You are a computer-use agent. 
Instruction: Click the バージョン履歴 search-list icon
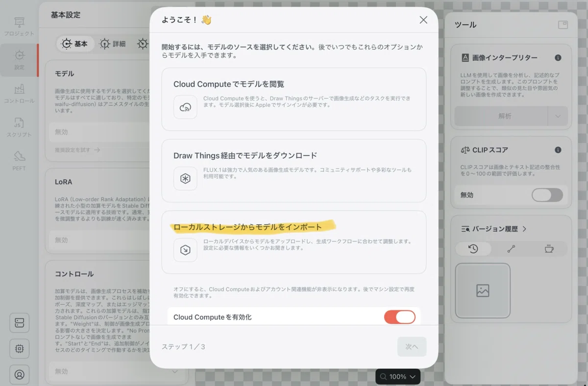(x=465, y=229)
